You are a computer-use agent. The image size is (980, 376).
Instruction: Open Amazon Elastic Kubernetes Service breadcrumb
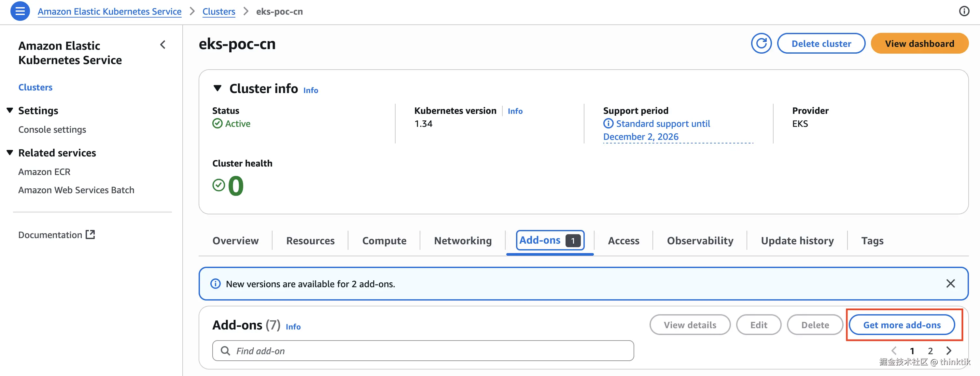[x=110, y=11]
